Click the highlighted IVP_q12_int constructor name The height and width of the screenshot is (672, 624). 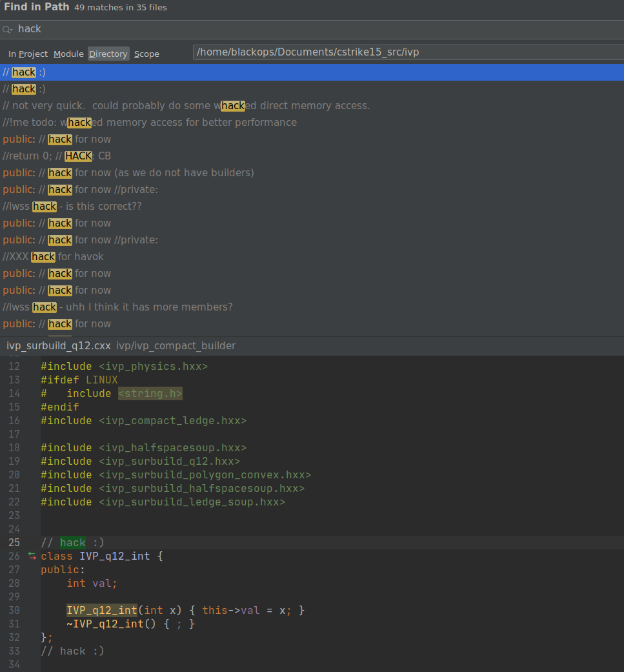coord(102,610)
